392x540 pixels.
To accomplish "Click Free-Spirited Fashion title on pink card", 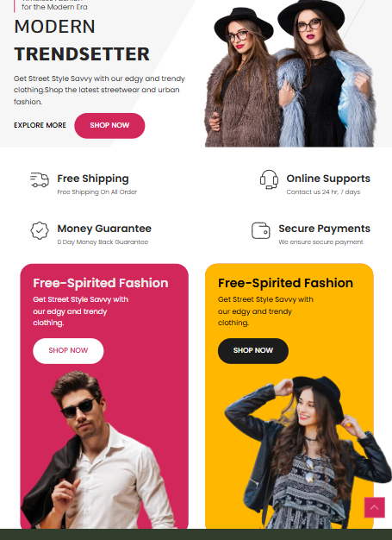I will pos(101,283).
